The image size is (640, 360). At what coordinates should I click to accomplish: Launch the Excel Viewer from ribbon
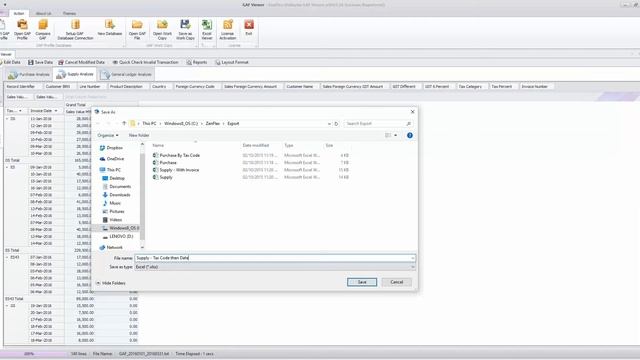click(x=207, y=29)
